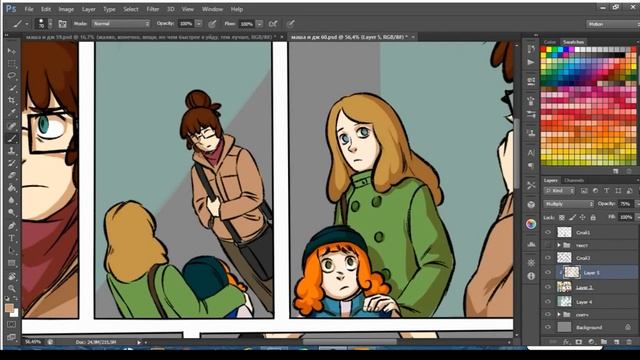Open the blend Mode dropdown set to Normal

[121, 24]
